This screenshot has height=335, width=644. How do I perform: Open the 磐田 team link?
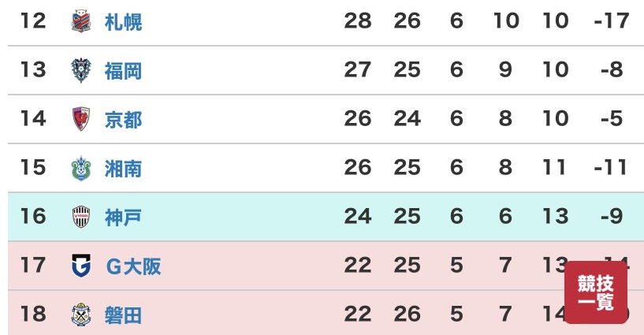(123, 315)
